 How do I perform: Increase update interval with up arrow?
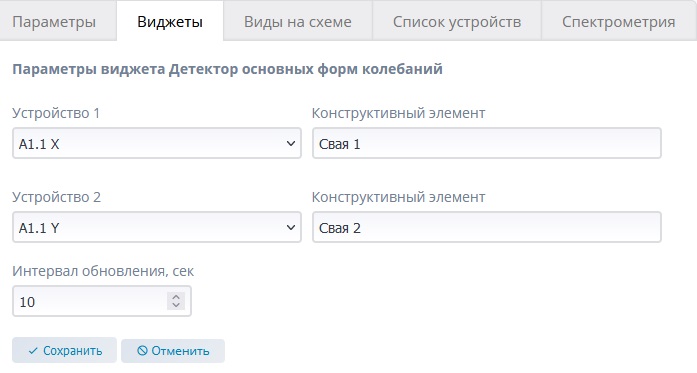(x=176, y=297)
